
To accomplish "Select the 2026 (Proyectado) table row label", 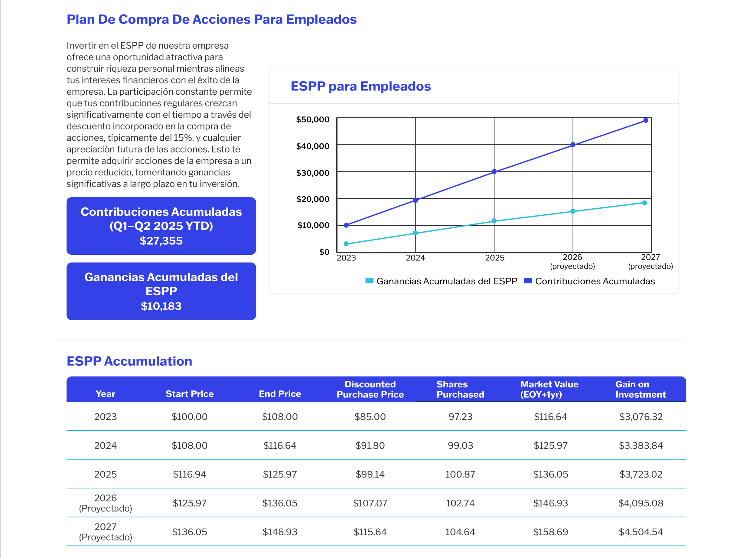I will (x=105, y=503).
